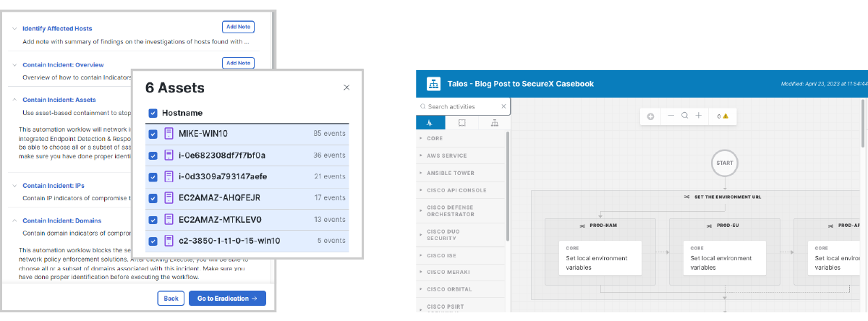Image resolution: width=868 pixels, height=321 pixels.
Task: Click the workflow icon beside Talos title
Action: (434, 84)
